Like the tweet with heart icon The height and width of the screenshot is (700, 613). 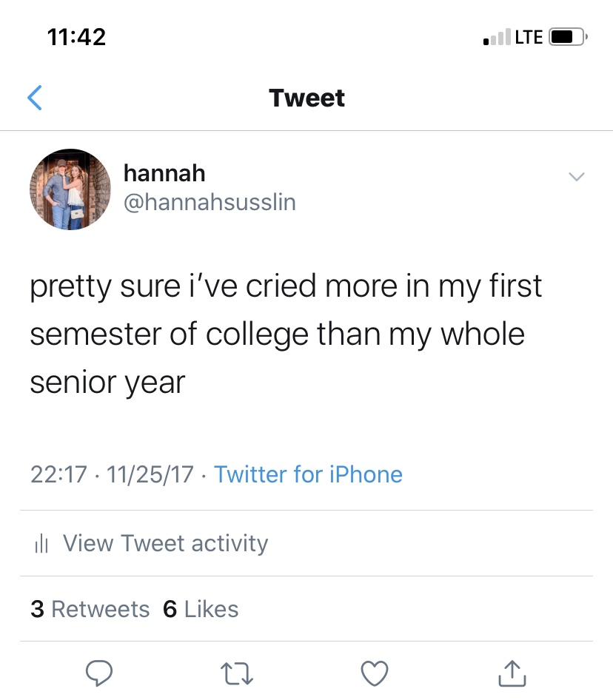click(375, 673)
